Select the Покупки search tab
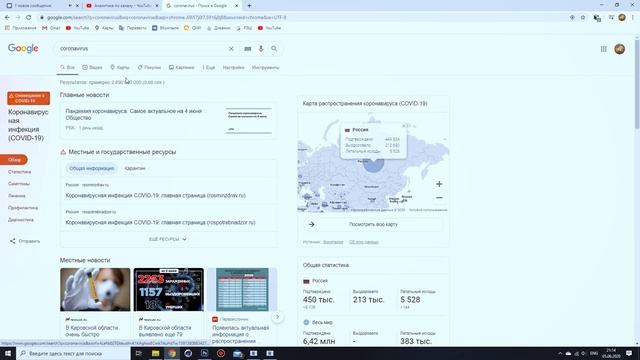 (x=149, y=67)
